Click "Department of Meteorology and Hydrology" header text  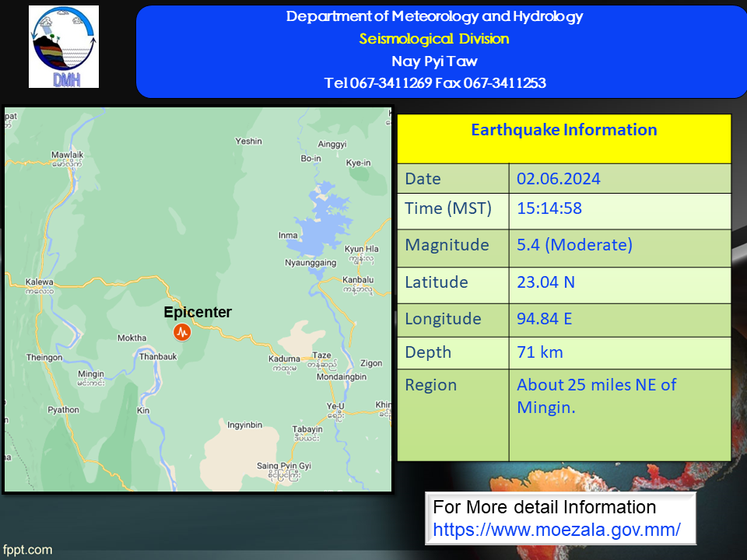[434, 16]
